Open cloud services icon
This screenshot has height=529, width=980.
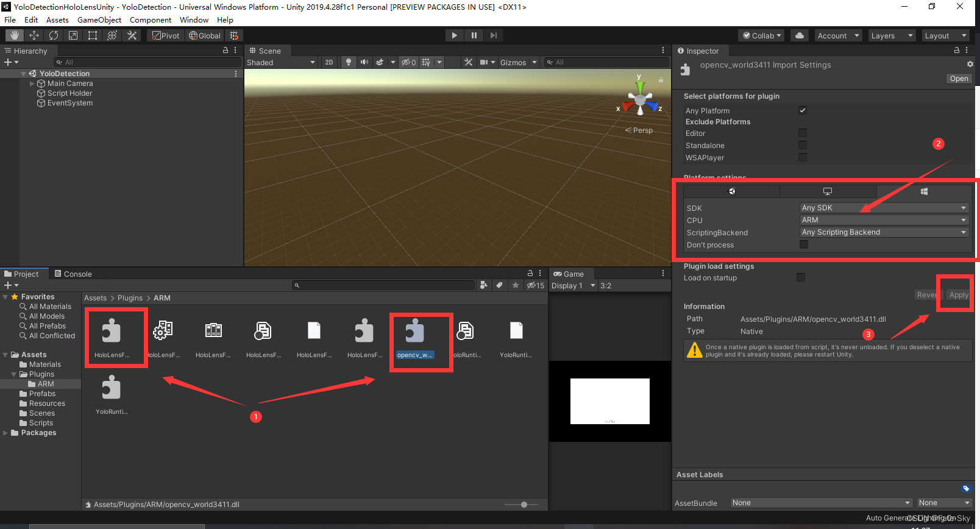(800, 35)
